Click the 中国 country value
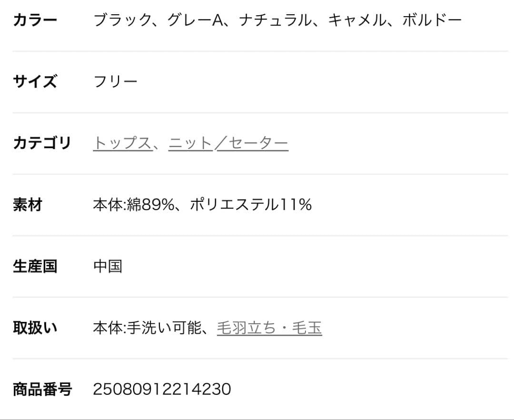 108,266
